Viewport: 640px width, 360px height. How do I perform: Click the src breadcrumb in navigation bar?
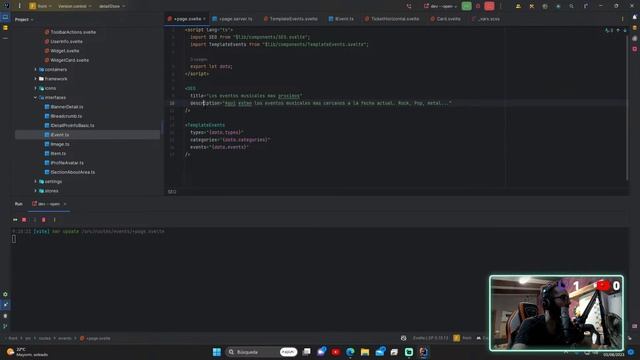coord(28,338)
